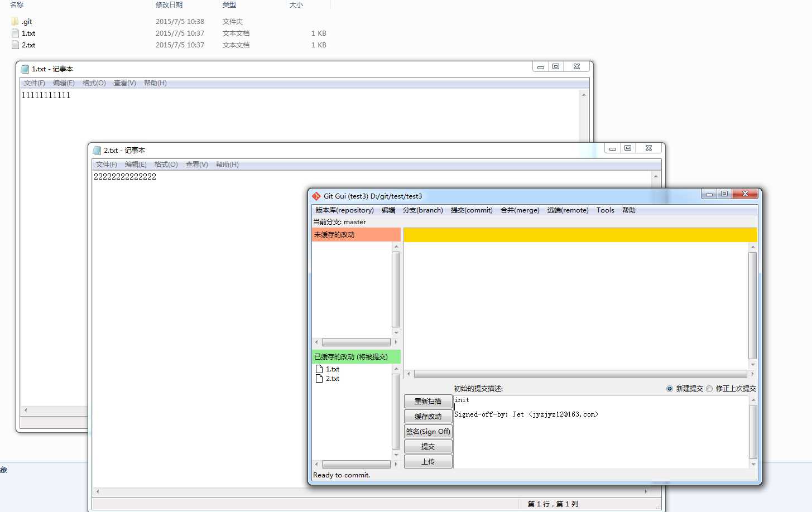
Task: Sort files by 大小 column header
Action: tap(296, 4)
